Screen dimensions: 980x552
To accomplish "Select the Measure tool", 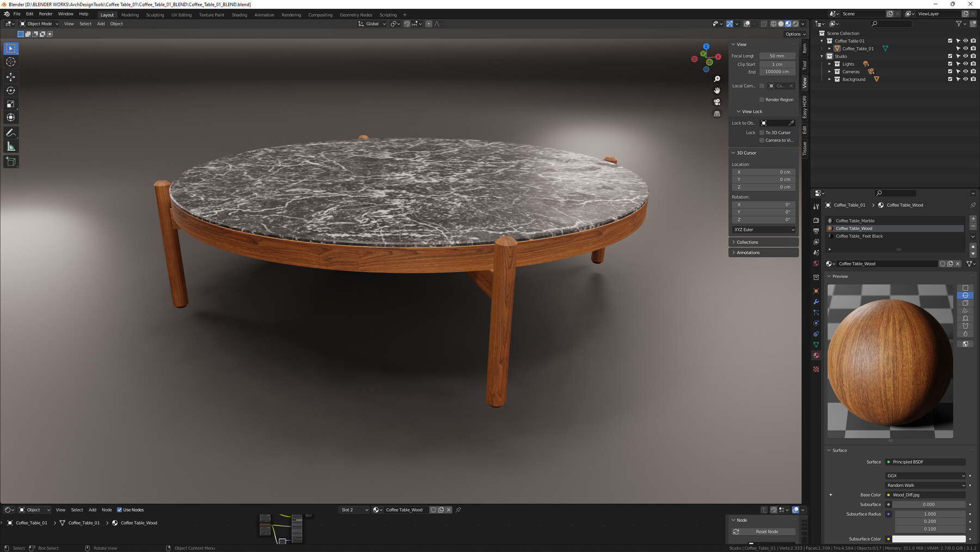I will point(10,145).
